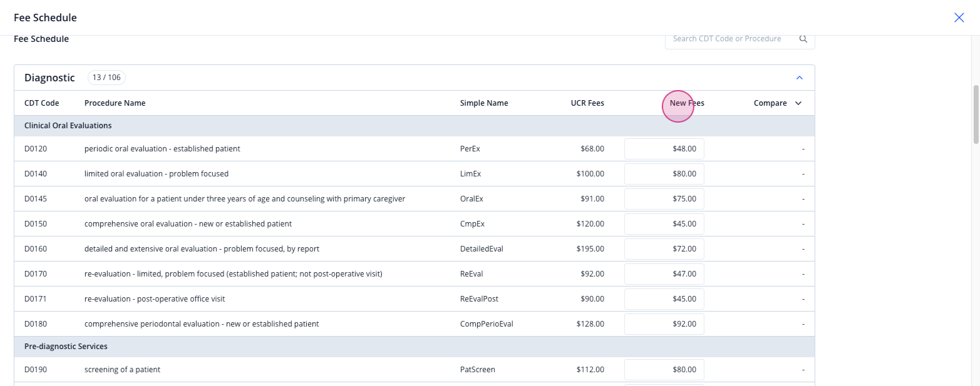
Task: Select code D0150
Action: 36,224
